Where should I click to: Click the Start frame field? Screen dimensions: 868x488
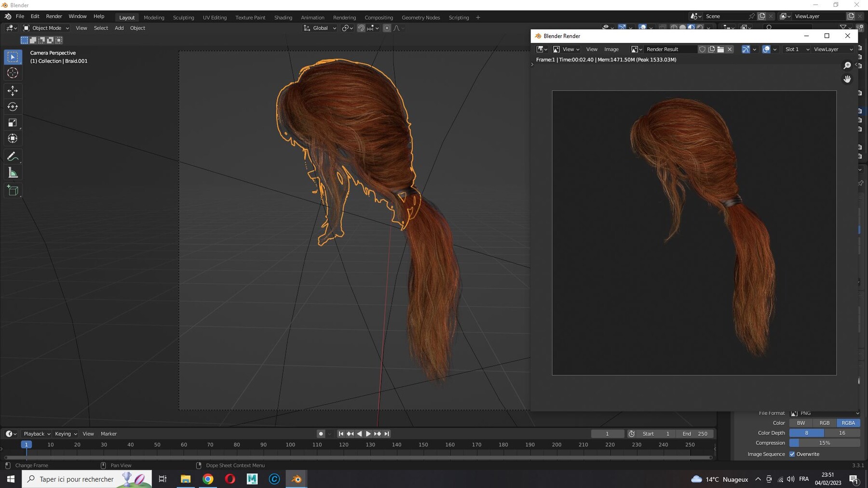tap(656, 434)
